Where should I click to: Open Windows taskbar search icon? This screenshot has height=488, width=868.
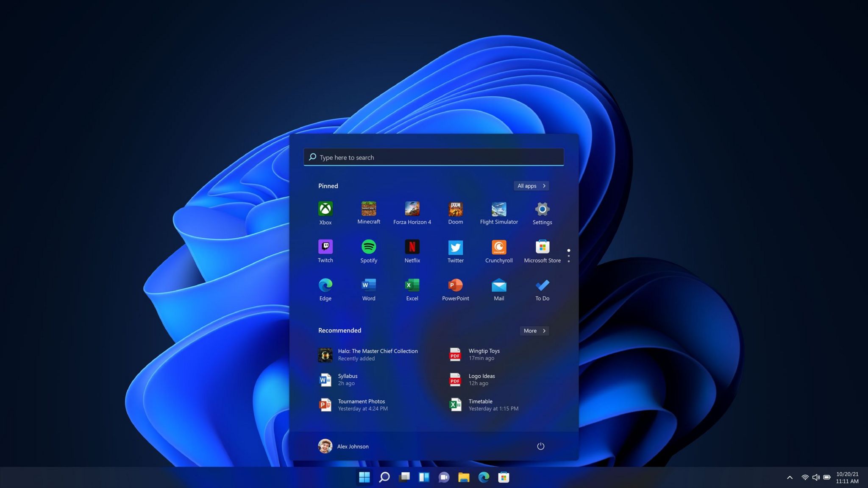click(x=384, y=477)
